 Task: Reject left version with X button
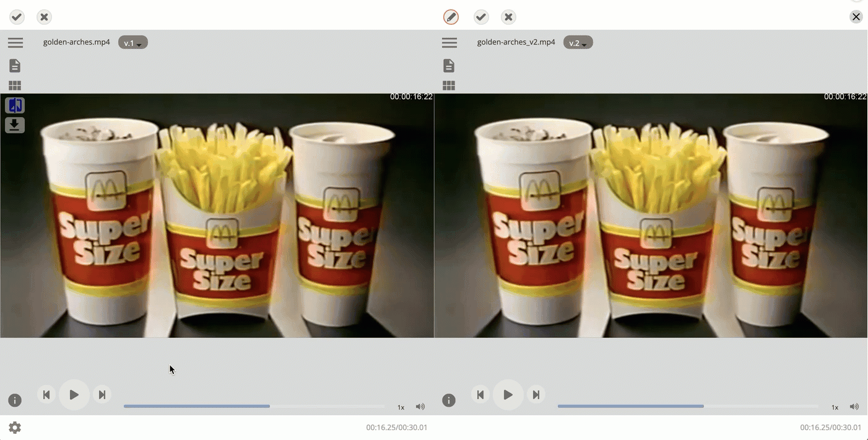[44, 17]
